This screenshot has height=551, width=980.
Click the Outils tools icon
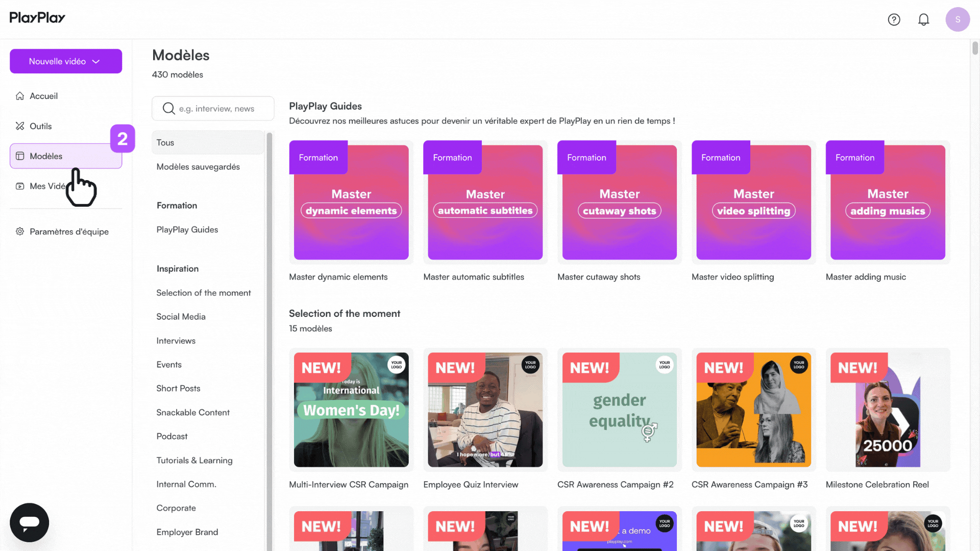(20, 126)
